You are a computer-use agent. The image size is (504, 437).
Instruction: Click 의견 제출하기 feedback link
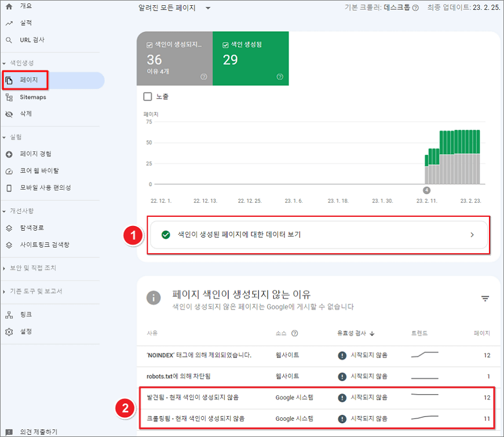[x=39, y=432]
